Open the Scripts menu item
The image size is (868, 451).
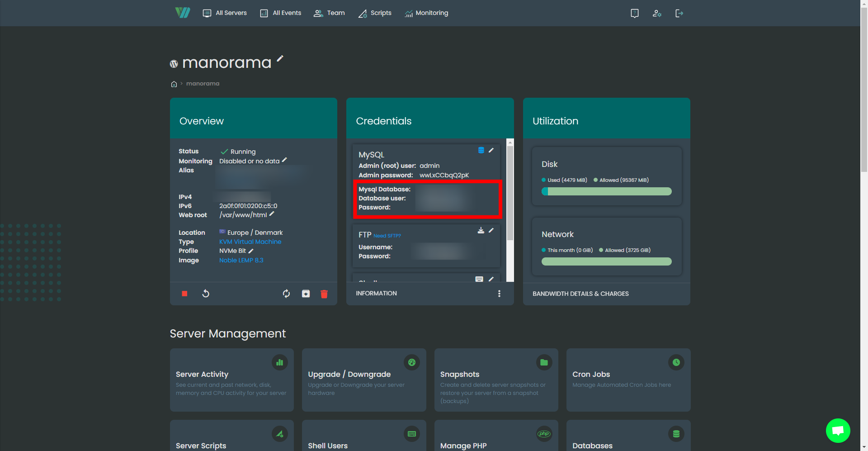point(375,13)
